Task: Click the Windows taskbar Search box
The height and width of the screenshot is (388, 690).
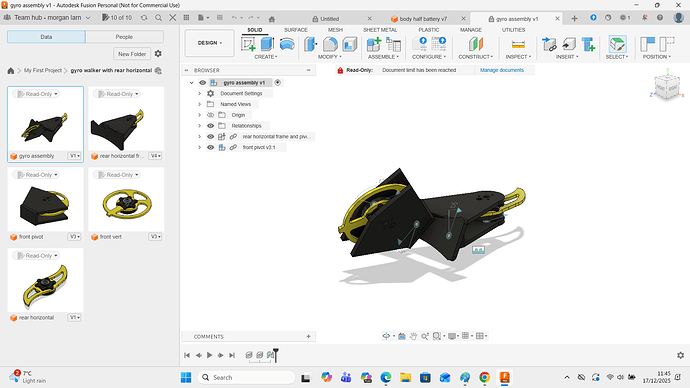Action: 247,377
